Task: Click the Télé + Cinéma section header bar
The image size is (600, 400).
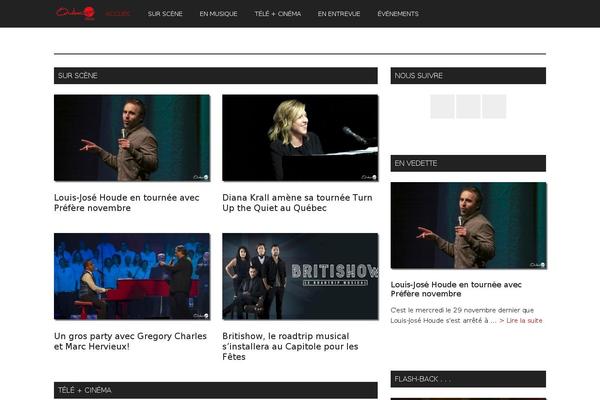Action: 216,390
